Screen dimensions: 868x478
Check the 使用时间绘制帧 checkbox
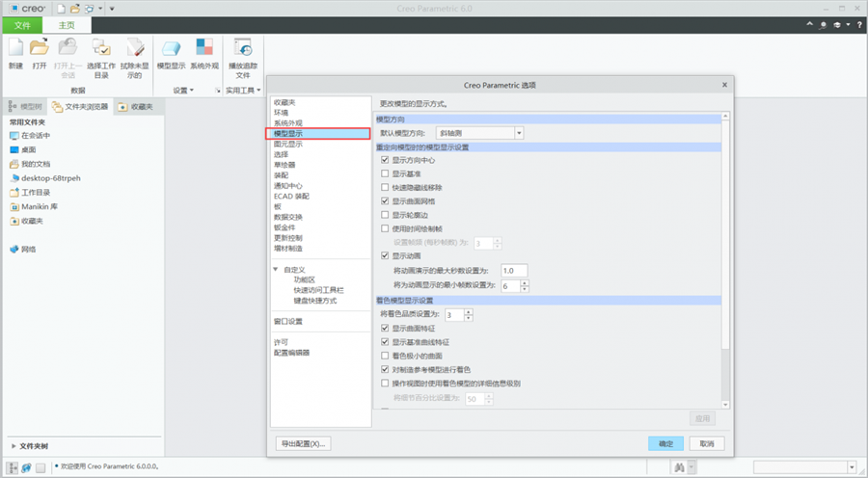coord(385,228)
